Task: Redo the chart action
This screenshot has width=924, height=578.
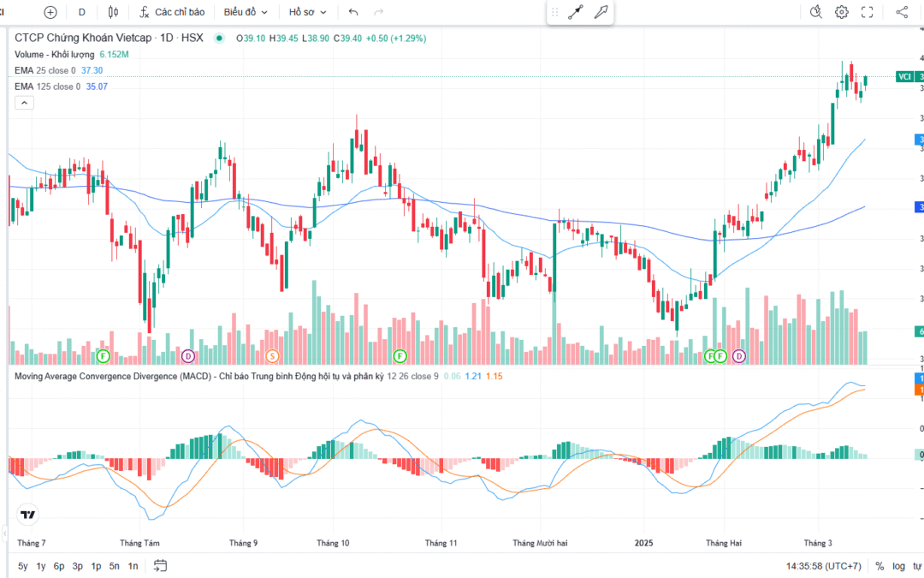Action: [x=378, y=12]
